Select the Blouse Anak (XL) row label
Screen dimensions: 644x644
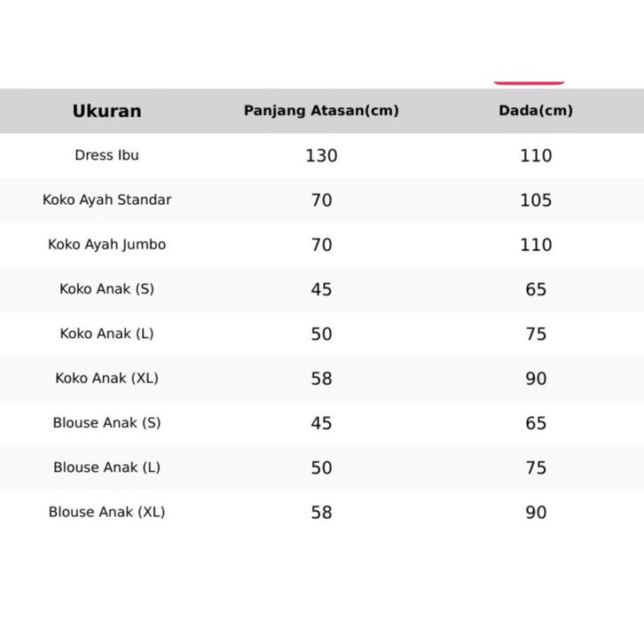(x=106, y=512)
